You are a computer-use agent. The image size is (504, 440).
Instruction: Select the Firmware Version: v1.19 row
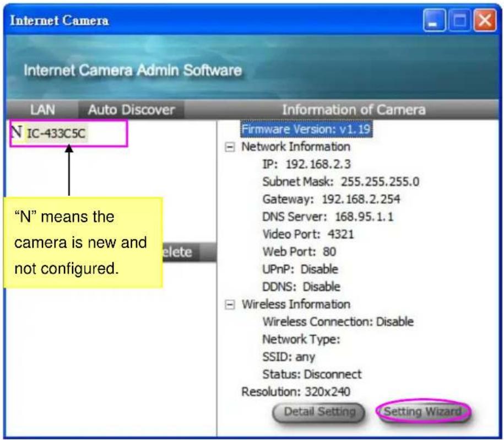coord(306,129)
